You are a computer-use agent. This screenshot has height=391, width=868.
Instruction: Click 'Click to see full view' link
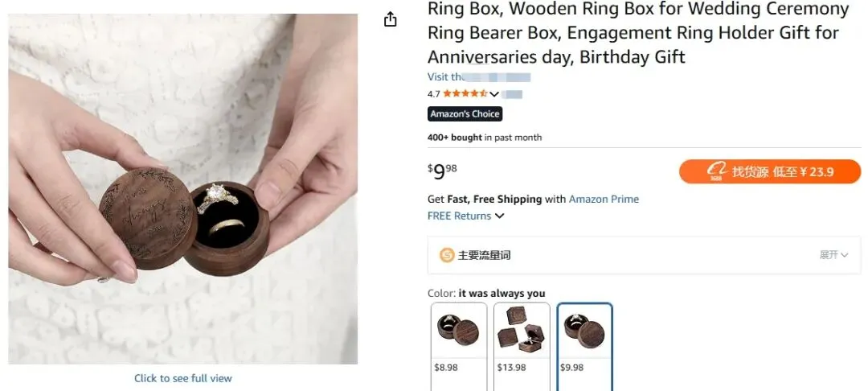[183, 378]
